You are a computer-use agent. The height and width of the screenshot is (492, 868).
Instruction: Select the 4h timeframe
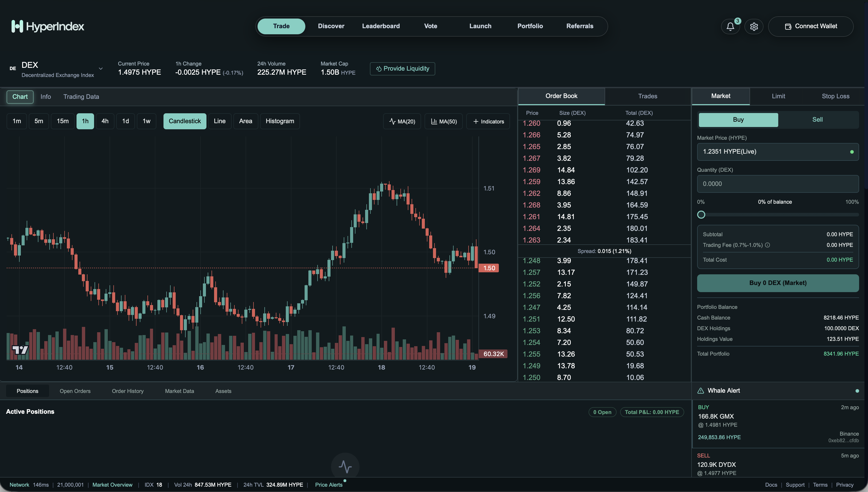point(105,121)
